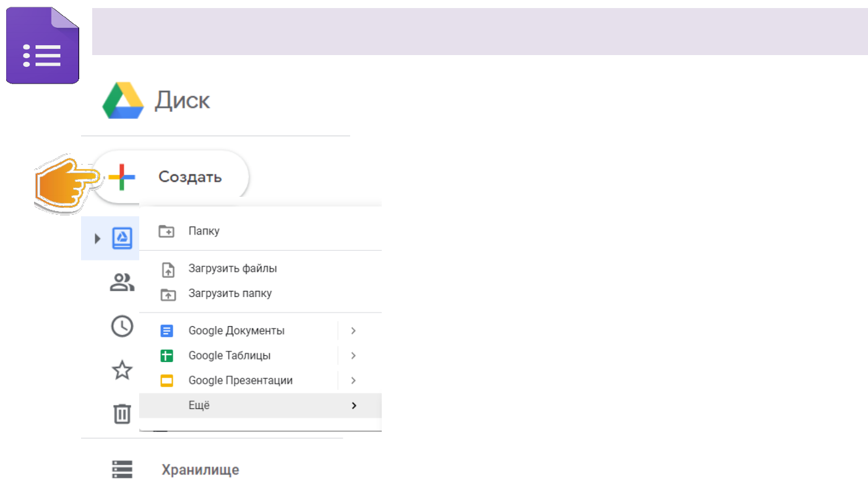Open the Ещё submenu
Screen dimensions: 868x500
point(260,405)
